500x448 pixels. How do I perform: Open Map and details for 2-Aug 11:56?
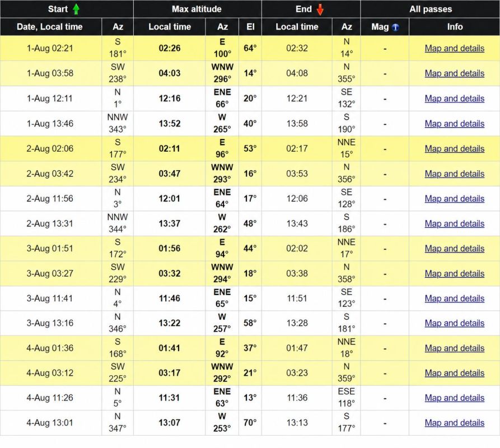pyautogui.click(x=455, y=198)
